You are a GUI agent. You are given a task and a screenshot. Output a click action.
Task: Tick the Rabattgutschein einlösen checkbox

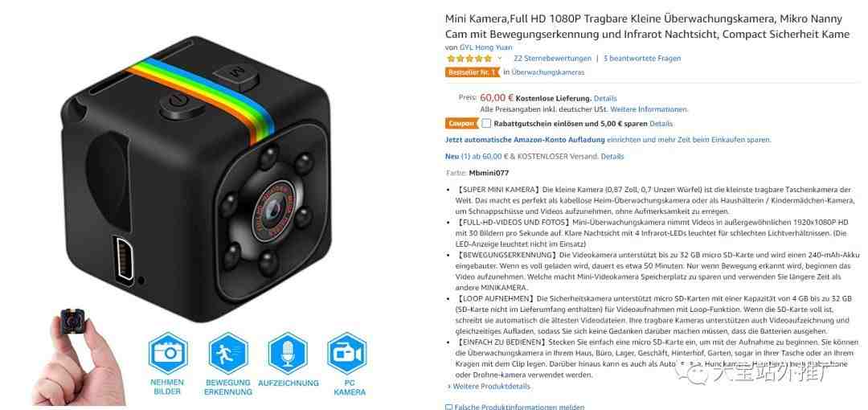pyautogui.click(x=485, y=124)
